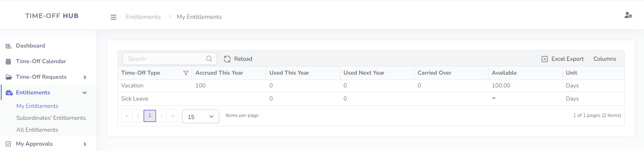Screen dimensions: 644x151
Task: Sort by Time-Off Type column header
Action: click(140, 73)
